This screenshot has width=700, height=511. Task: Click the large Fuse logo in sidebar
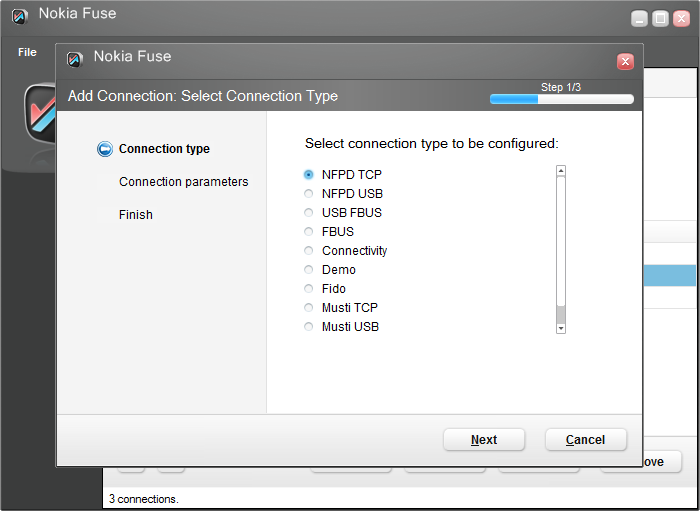40,114
